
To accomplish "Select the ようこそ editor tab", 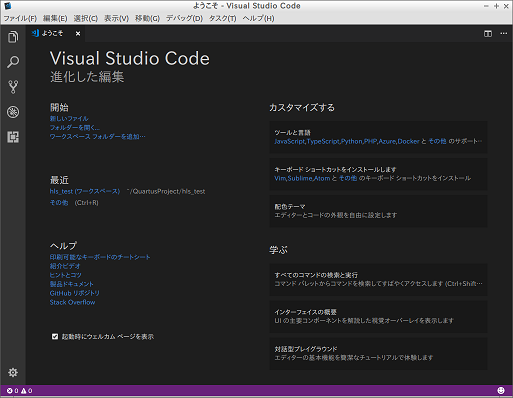I will click(56, 34).
